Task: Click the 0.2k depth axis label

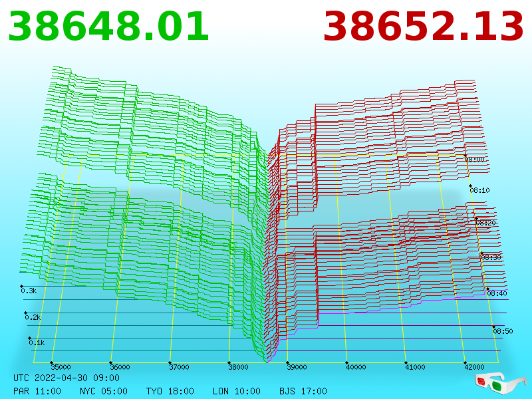Action: pos(33,318)
